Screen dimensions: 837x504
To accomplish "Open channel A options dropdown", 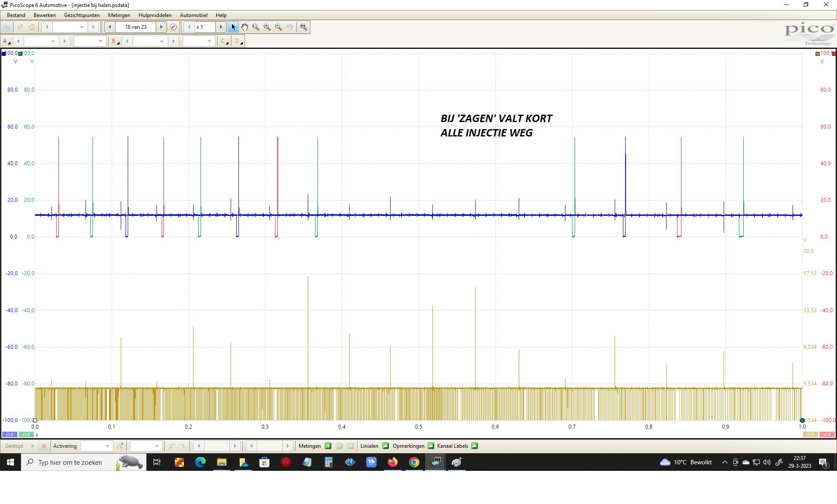I will pos(7,41).
